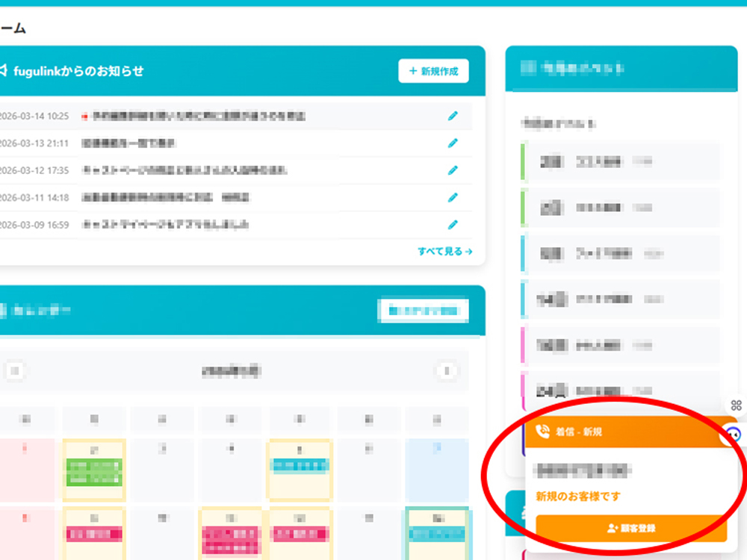The image size is (747, 560).
Task: Open the すべて見る link
Action: pyautogui.click(x=444, y=252)
